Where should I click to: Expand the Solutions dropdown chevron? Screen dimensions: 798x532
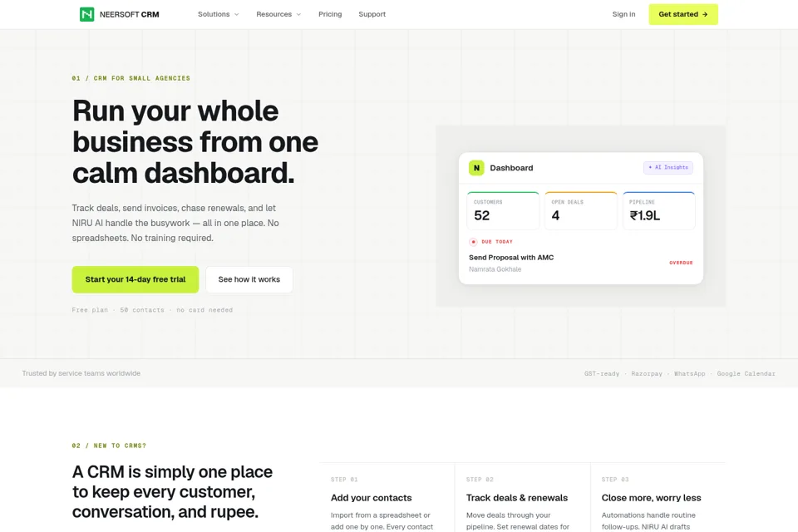[237, 14]
